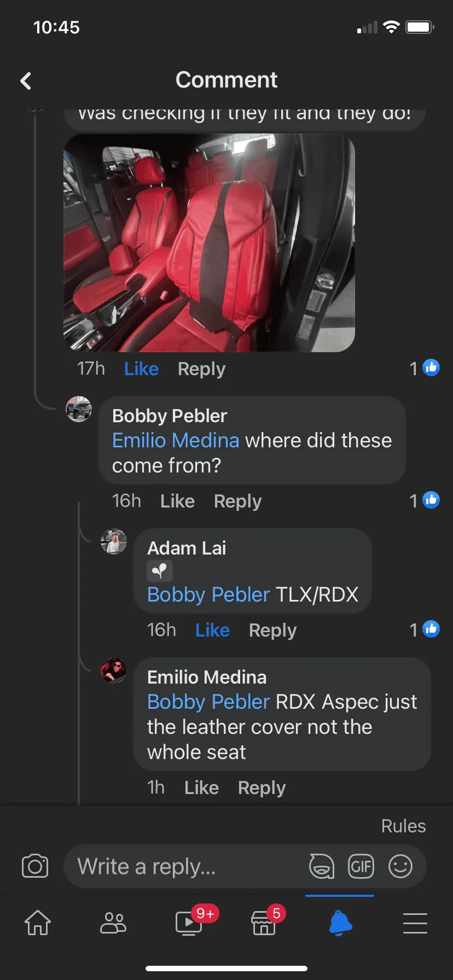Open Friends tab in bottom bar
453x980 pixels.
(x=113, y=923)
